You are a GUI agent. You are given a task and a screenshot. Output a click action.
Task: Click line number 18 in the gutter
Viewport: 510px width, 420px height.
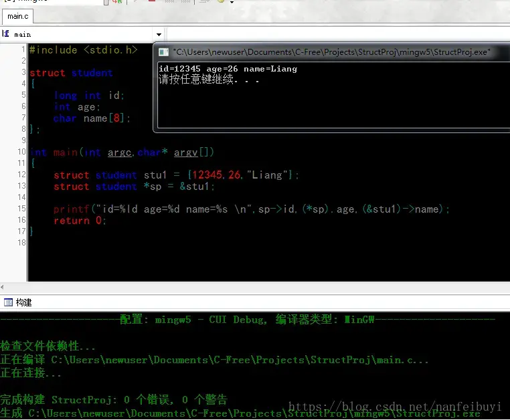coord(21,243)
